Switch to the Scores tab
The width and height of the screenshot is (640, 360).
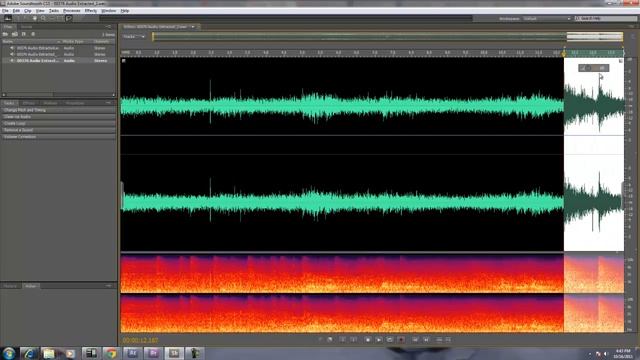26,27
